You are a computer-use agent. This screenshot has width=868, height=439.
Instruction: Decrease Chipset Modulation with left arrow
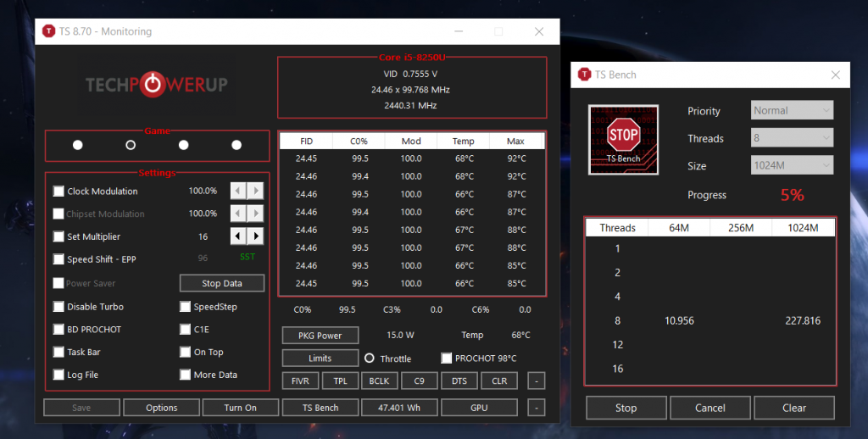(x=238, y=213)
